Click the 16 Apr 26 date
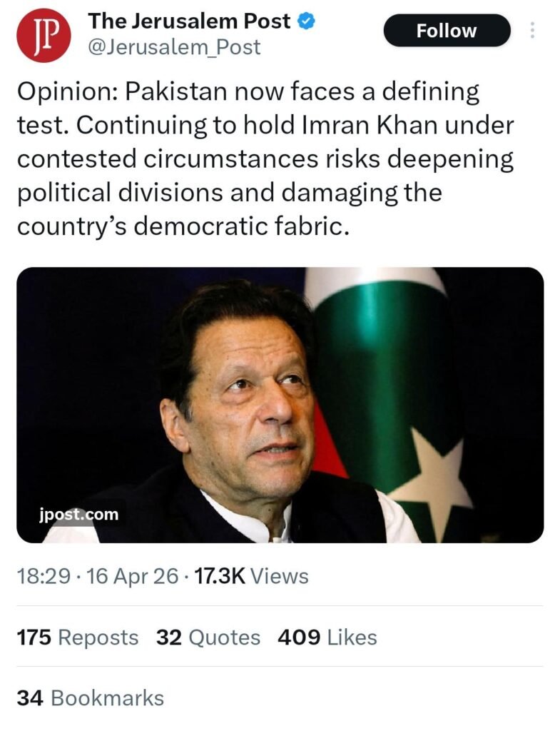 pyautogui.click(x=132, y=576)
